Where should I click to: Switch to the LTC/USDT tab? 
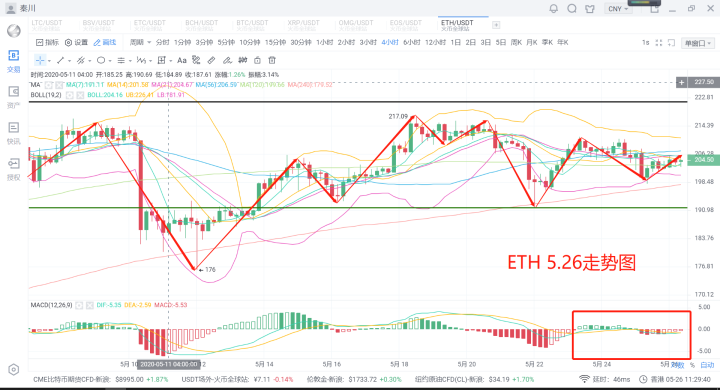[x=47, y=25]
